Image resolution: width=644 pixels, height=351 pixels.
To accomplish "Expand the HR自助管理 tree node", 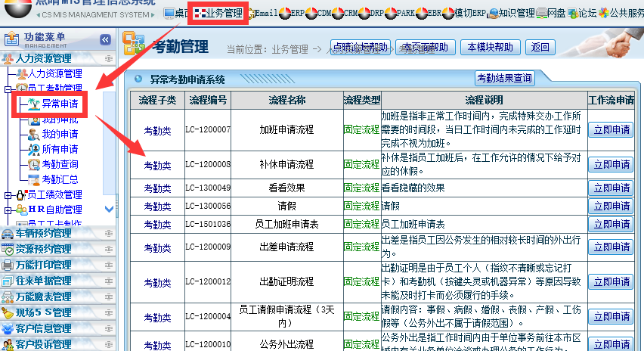I will coord(8,210).
